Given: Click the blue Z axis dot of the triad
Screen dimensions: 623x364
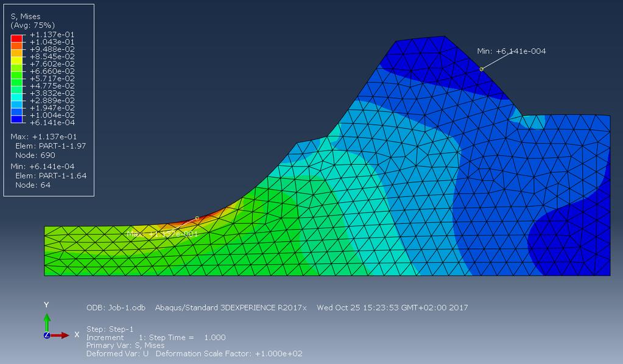Looking at the screenshot, I should (46, 335).
